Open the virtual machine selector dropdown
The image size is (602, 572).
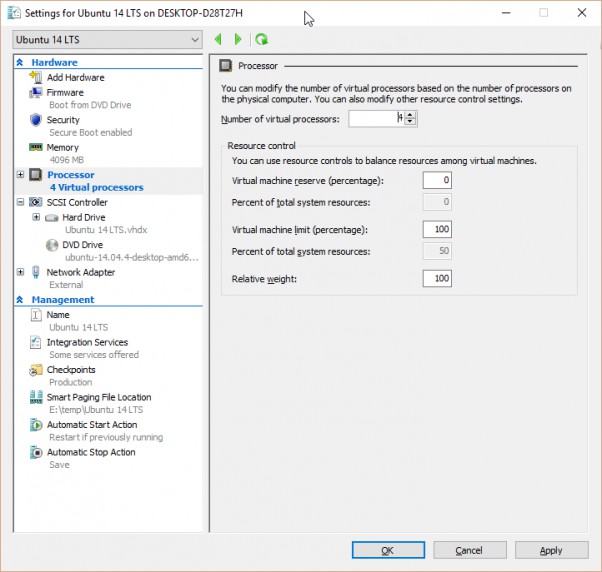tap(107, 39)
